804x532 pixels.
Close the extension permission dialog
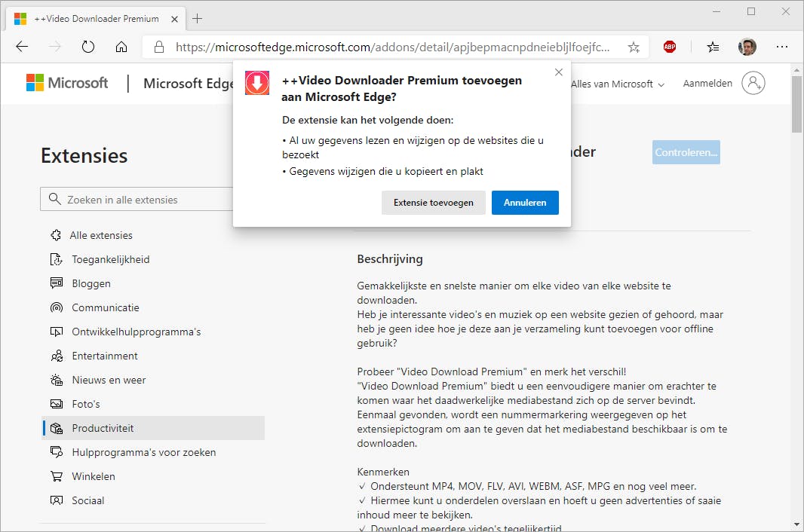pos(558,72)
